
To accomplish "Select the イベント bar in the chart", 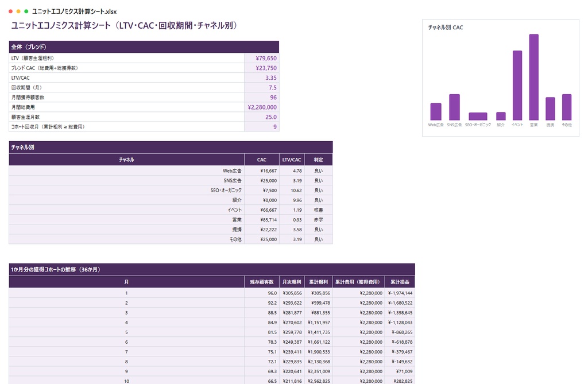I will pos(517,86).
